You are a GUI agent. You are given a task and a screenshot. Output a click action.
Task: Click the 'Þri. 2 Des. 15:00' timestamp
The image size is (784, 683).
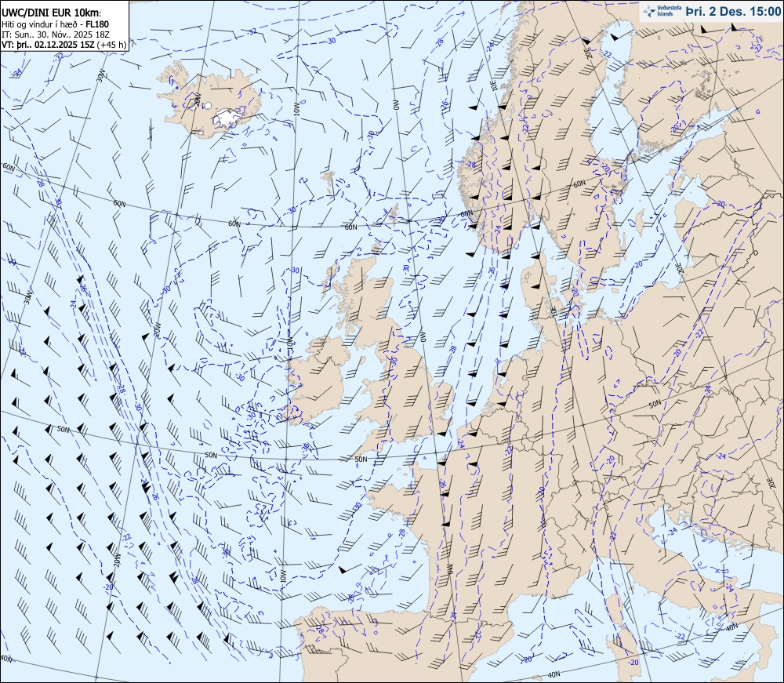click(x=732, y=12)
